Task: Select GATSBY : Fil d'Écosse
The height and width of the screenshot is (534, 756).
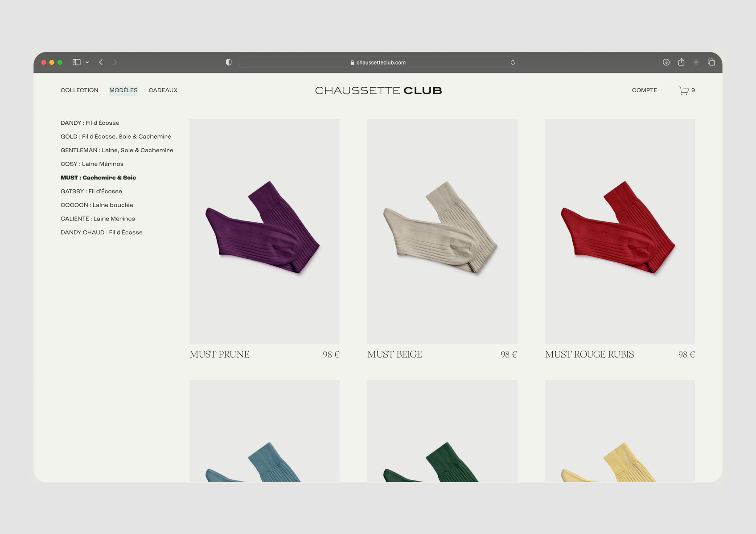Action: (91, 192)
